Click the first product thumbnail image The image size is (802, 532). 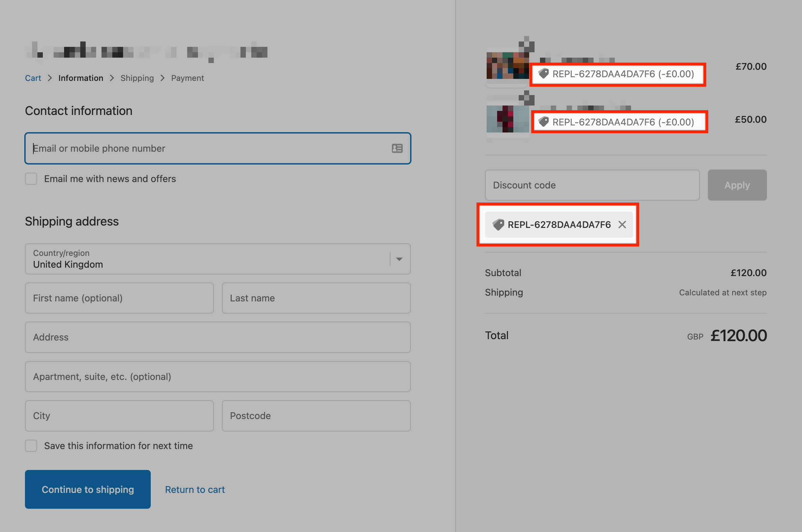pyautogui.click(x=507, y=66)
